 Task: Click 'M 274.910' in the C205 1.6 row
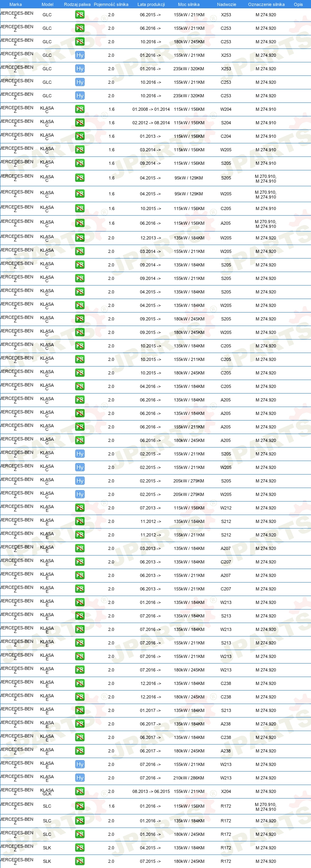click(266, 209)
